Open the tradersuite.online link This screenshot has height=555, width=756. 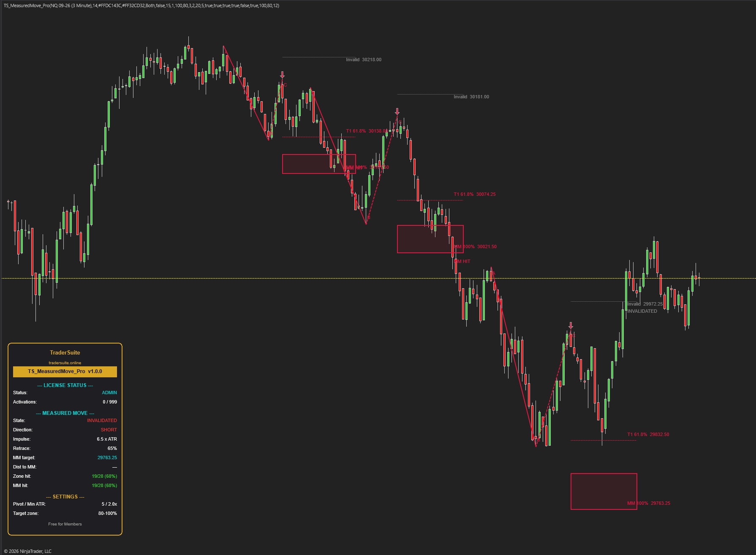coord(65,363)
